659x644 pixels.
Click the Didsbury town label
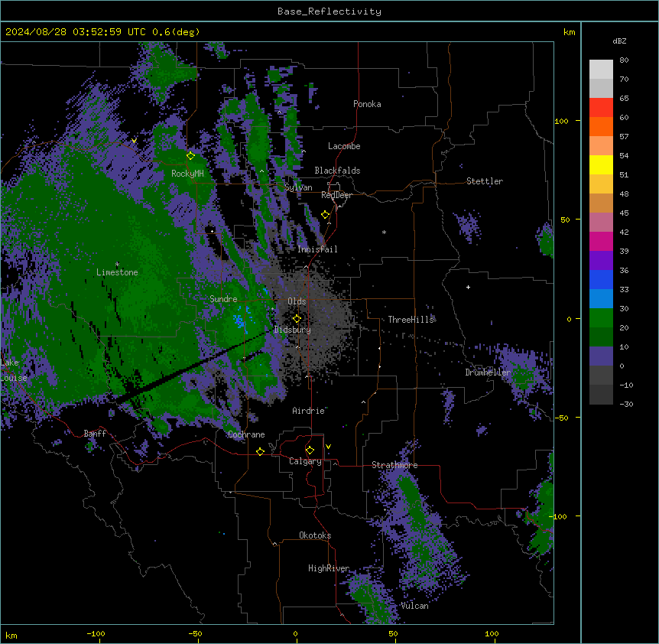[x=293, y=330]
